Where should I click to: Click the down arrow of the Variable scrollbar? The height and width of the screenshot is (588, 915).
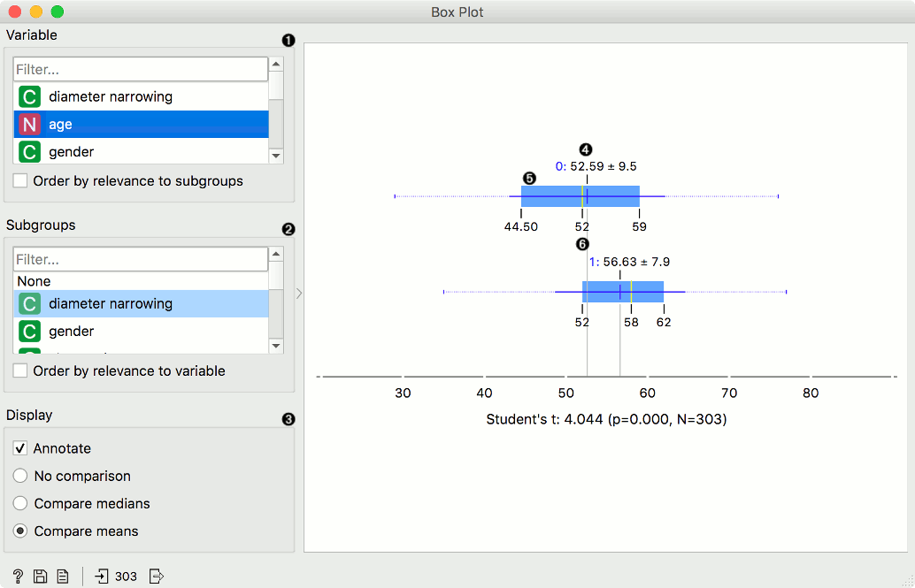tap(275, 156)
